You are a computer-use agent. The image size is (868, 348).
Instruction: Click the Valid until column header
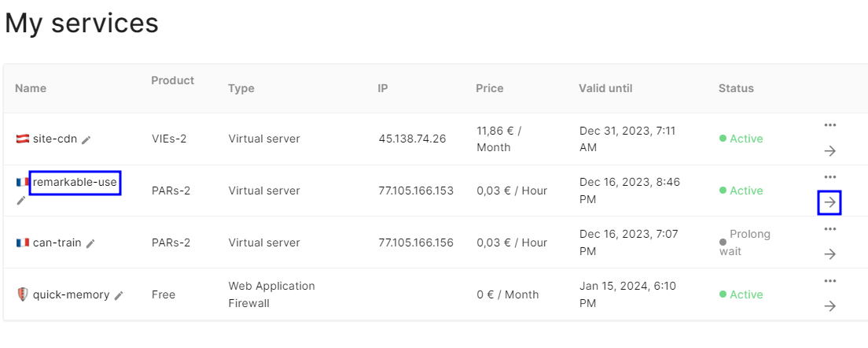coord(605,88)
